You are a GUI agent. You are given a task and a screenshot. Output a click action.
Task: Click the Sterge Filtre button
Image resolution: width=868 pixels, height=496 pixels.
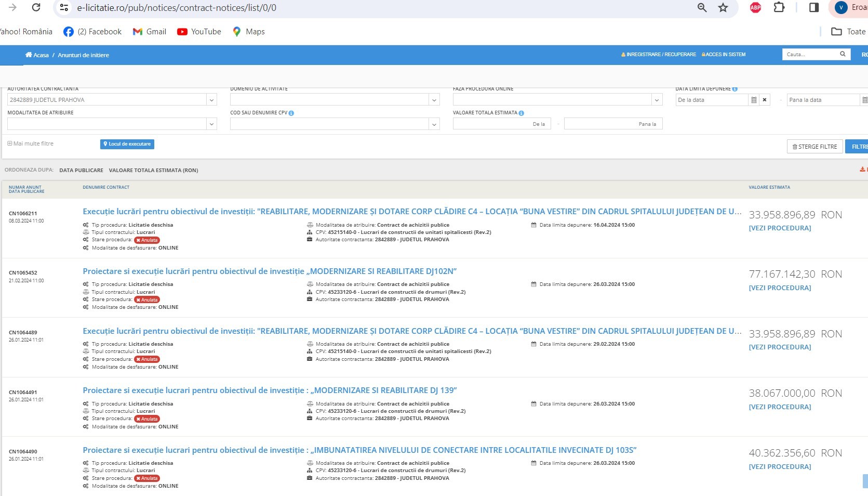(x=814, y=147)
